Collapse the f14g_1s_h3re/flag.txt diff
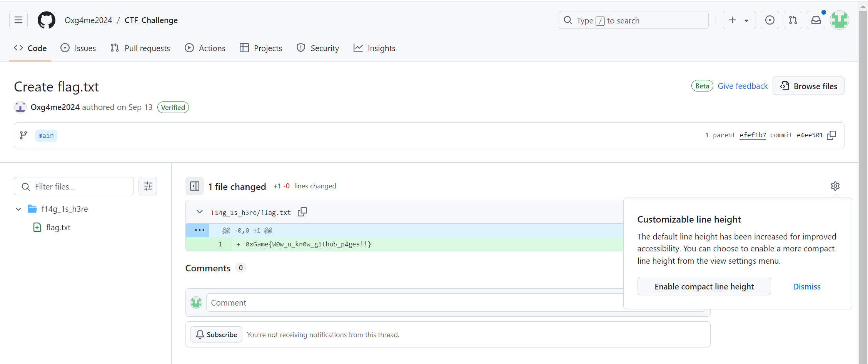 (x=199, y=212)
